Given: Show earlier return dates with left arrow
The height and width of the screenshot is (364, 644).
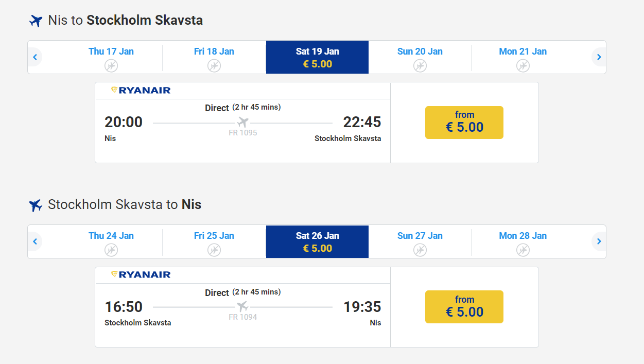Looking at the screenshot, I should click(x=35, y=241).
